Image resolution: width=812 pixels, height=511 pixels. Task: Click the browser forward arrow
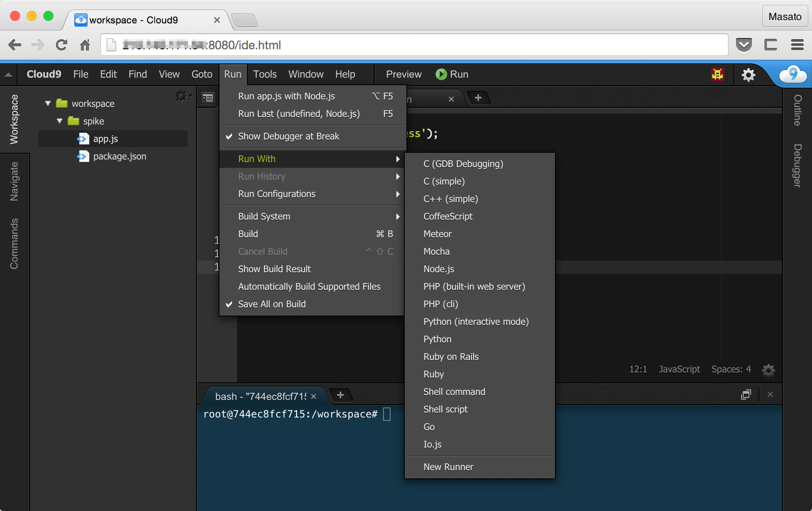coord(38,45)
